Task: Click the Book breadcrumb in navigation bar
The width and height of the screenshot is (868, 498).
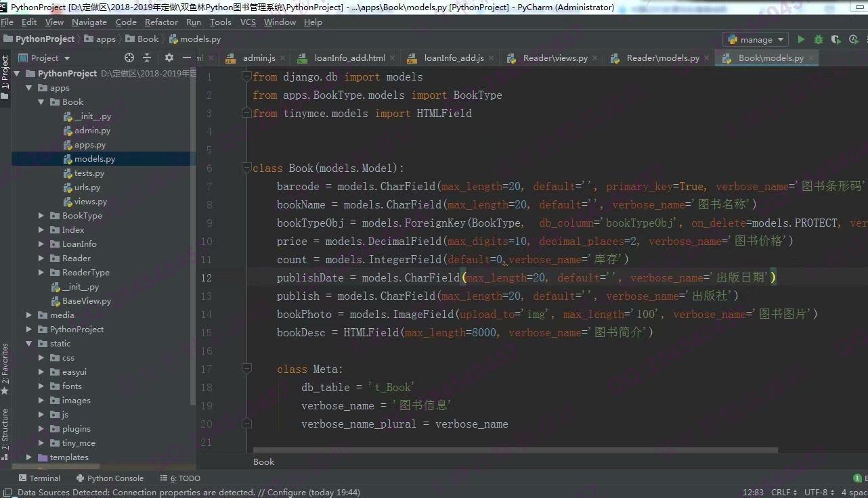Action: pos(142,39)
